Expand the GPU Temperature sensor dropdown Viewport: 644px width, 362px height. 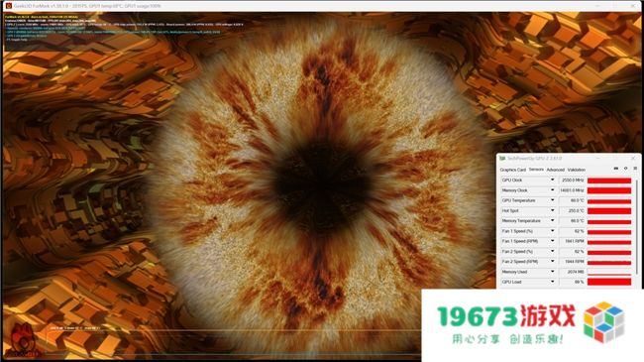tap(552, 200)
